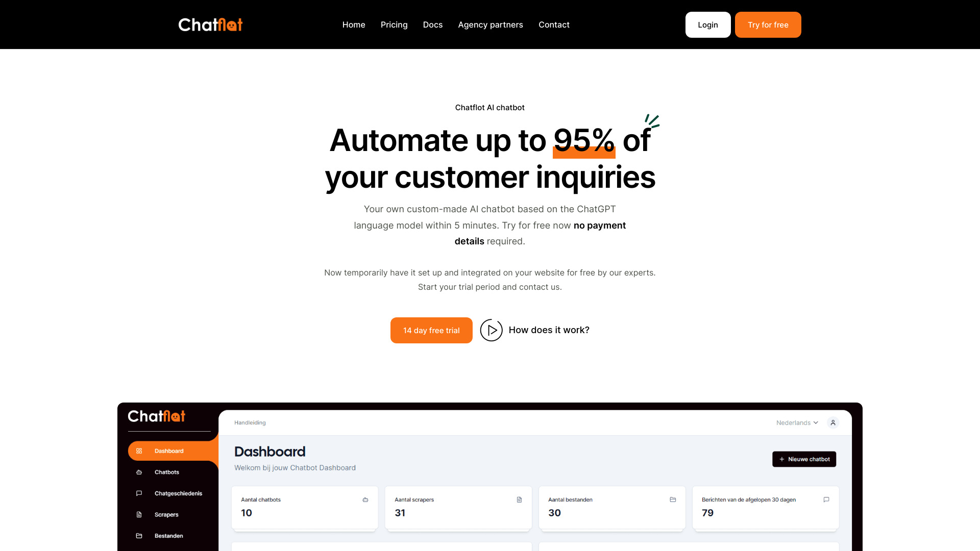Select the Agency partners menu item
This screenshot has width=980, height=551.
491,25
